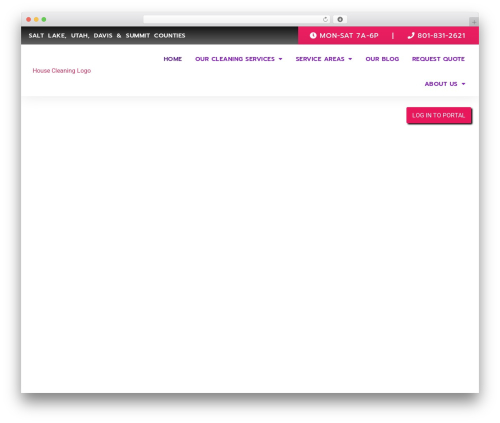Open the Home menu item
Viewport: 500px width, 423px height.
coord(173,59)
